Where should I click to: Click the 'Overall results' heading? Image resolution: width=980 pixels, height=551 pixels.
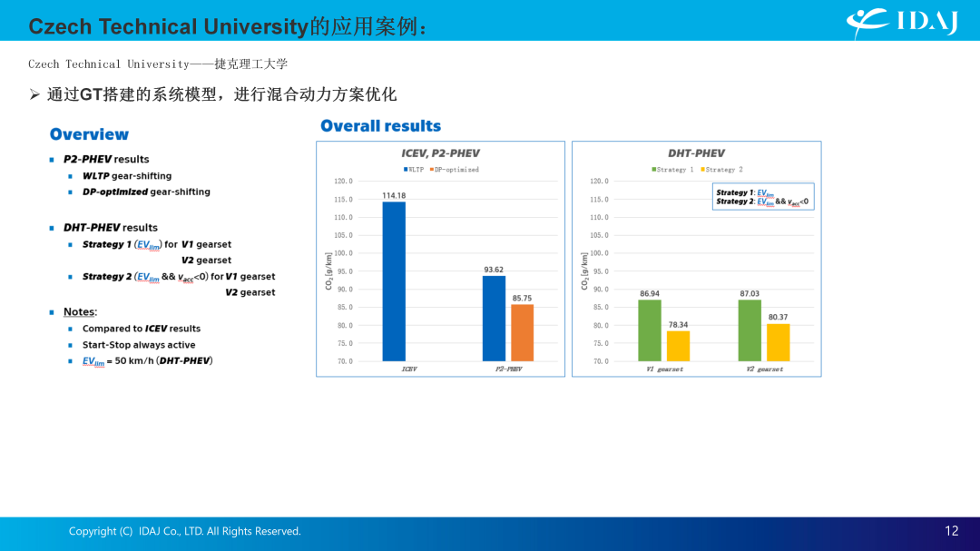tap(380, 125)
